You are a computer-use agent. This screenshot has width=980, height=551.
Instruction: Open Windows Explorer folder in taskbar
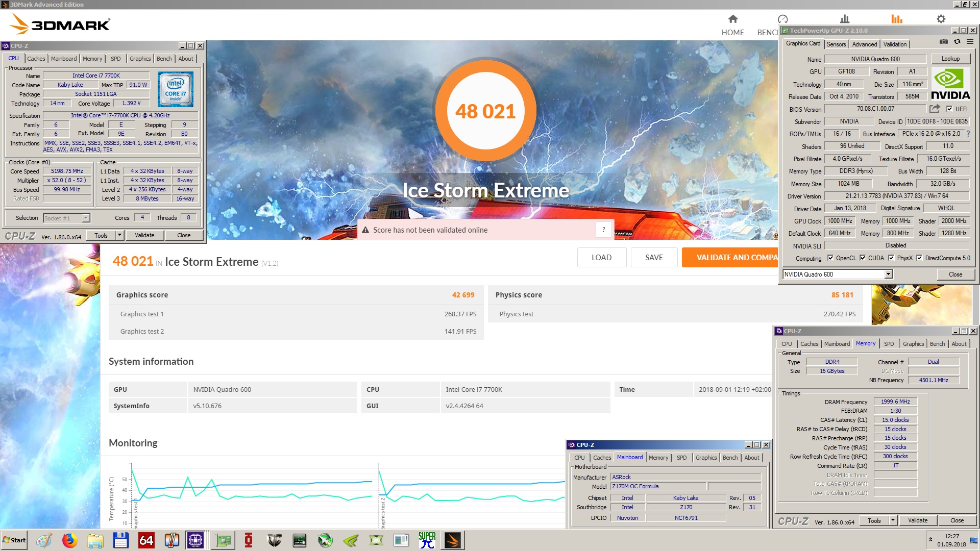point(95,540)
